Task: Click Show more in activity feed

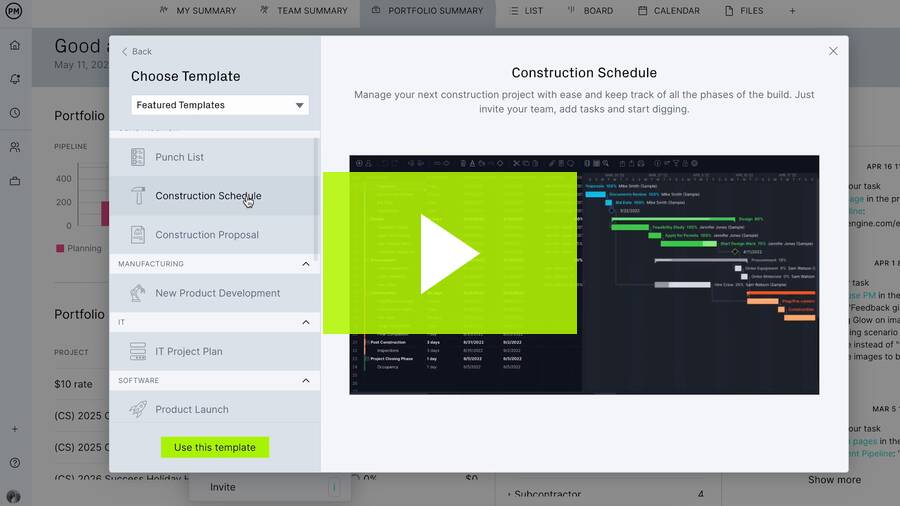Action: (834, 480)
